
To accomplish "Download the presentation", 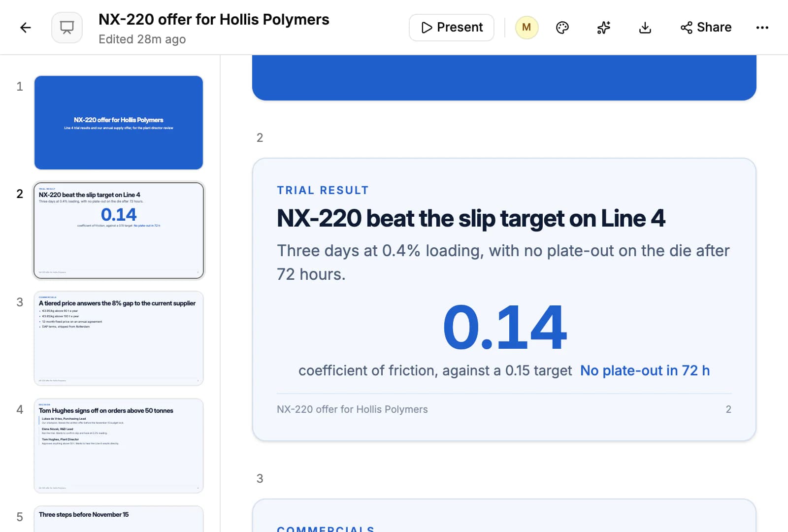I will pyautogui.click(x=645, y=28).
